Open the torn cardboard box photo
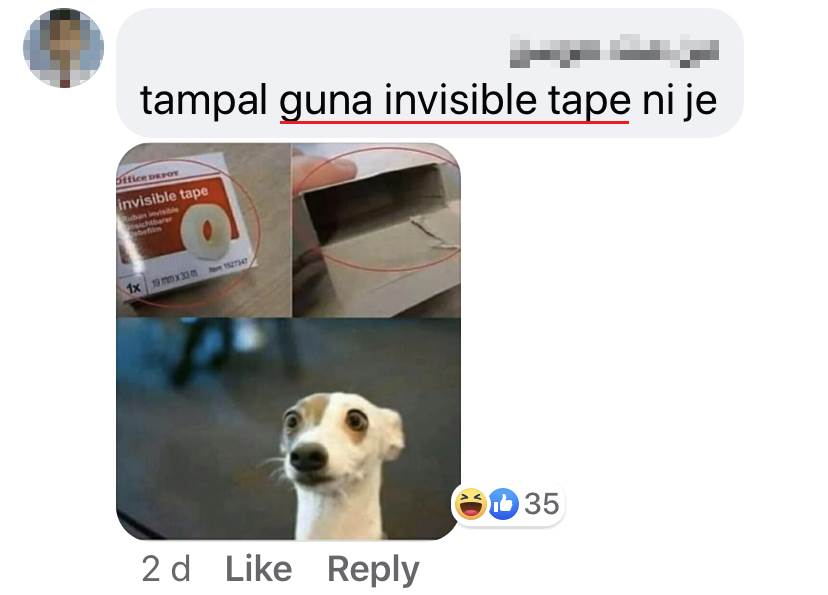Screen dimensions: 828x595 click(377, 230)
